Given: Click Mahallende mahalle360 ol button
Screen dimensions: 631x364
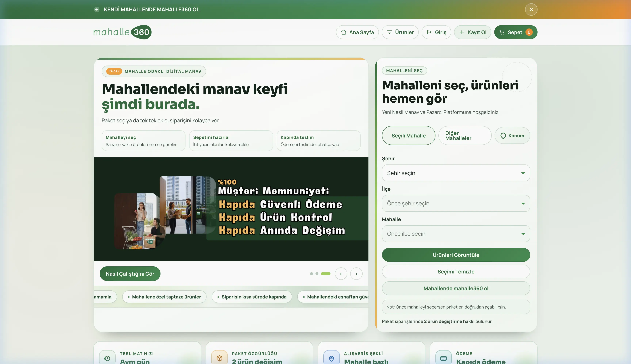Looking at the screenshot, I should [456, 288].
